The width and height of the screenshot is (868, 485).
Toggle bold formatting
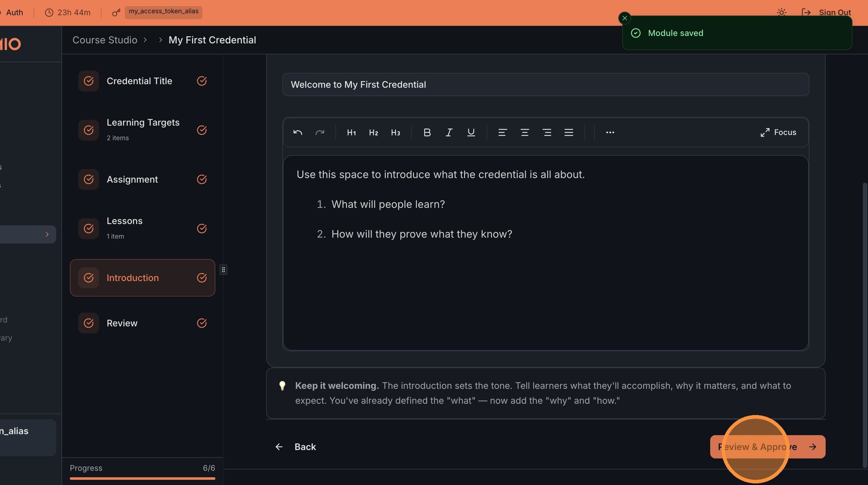427,132
